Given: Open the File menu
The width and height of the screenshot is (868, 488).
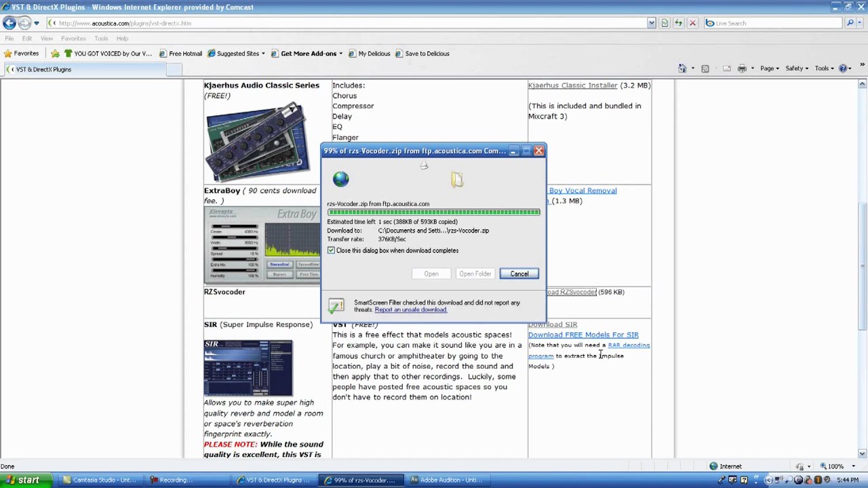Looking at the screenshot, I should [9, 39].
